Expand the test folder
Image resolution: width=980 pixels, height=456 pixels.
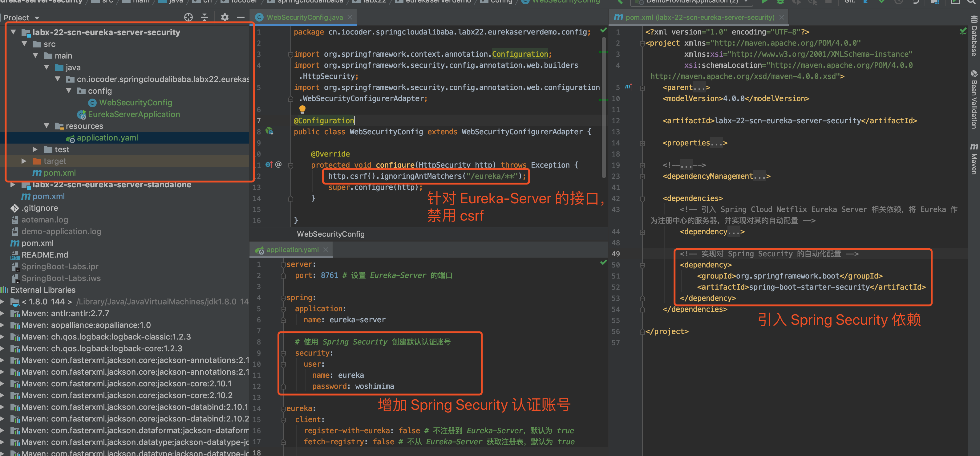pos(35,150)
